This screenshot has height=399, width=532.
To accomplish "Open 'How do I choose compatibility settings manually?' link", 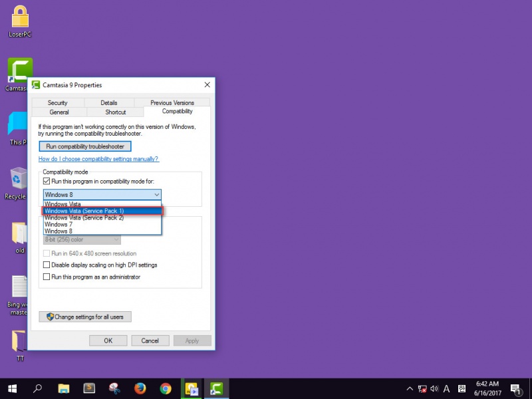I will click(98, 159).
